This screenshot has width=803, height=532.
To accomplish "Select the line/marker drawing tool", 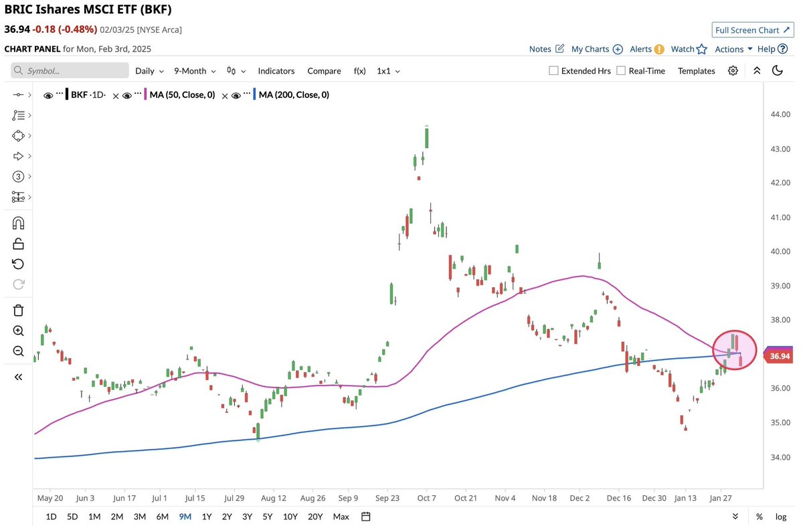I will pyautogui.click(x=18, y=95).
